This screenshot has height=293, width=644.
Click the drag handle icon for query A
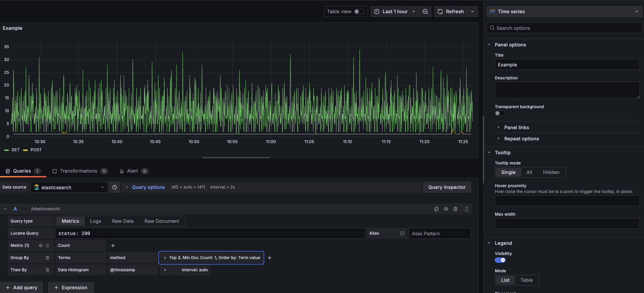click(x=467, y=209)
